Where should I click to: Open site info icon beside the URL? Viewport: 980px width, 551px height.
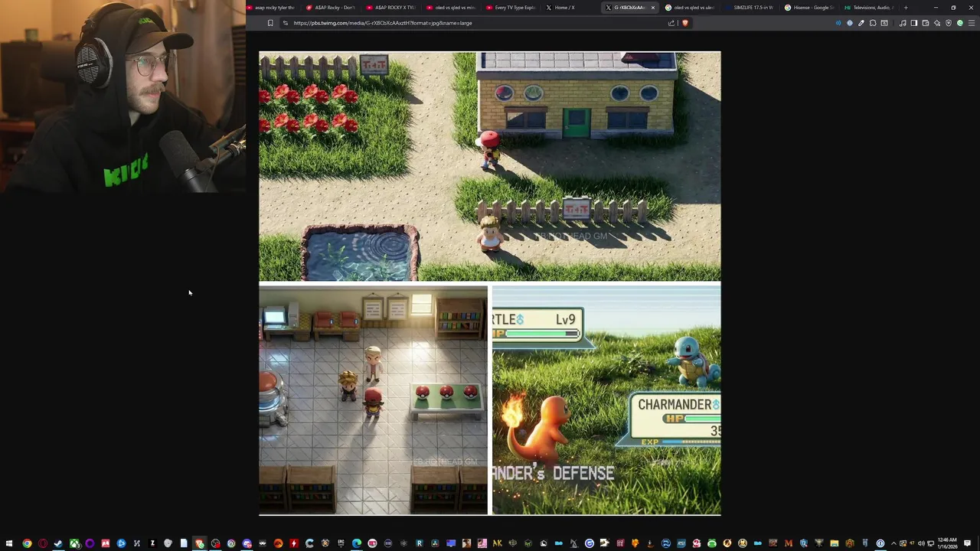(x=286, y=23)
